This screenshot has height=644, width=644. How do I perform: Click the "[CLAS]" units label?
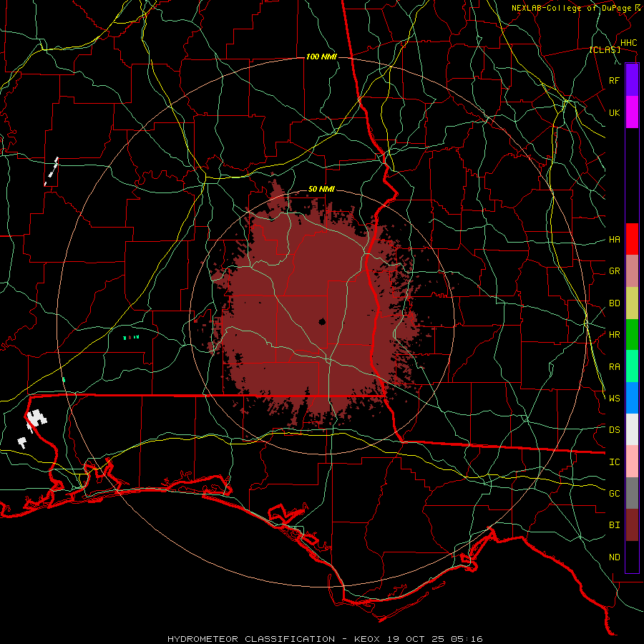click(605, 50)
